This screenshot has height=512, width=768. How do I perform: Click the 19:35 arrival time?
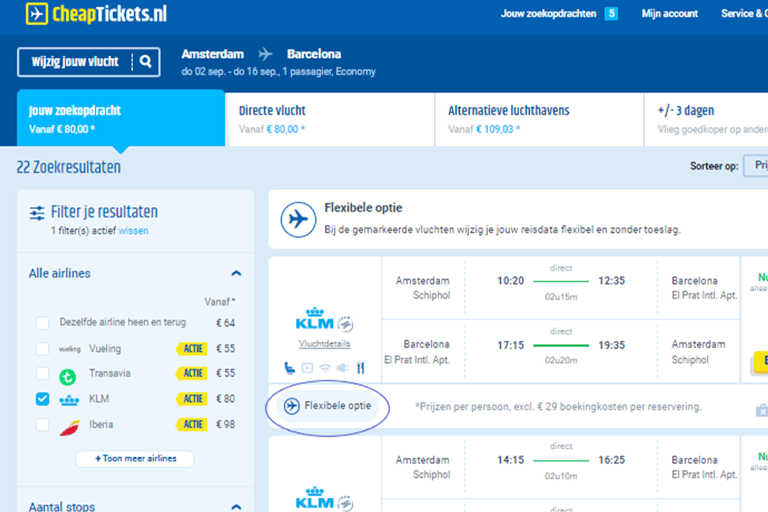611,345
